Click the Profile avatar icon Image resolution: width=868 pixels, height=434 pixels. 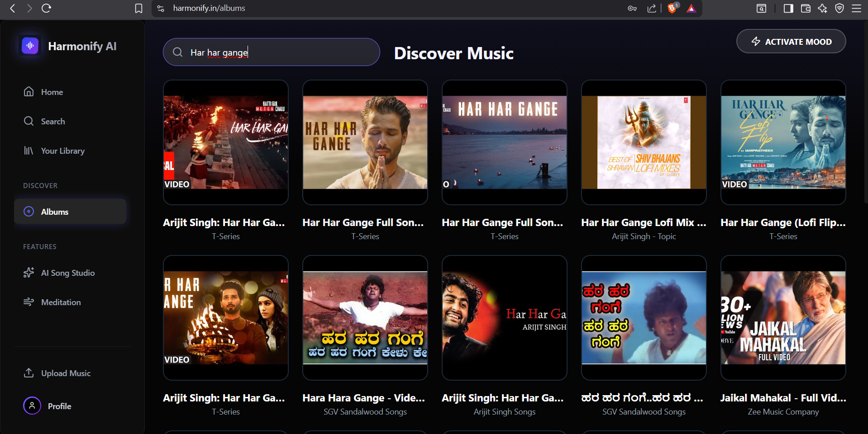(x=32, y=406)
